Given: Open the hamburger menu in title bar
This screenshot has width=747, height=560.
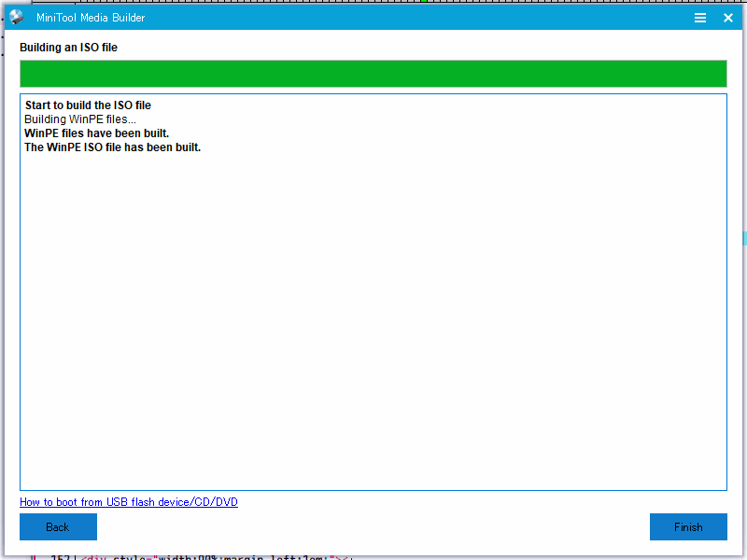Looking at the screenshot, I should (699, 18).
